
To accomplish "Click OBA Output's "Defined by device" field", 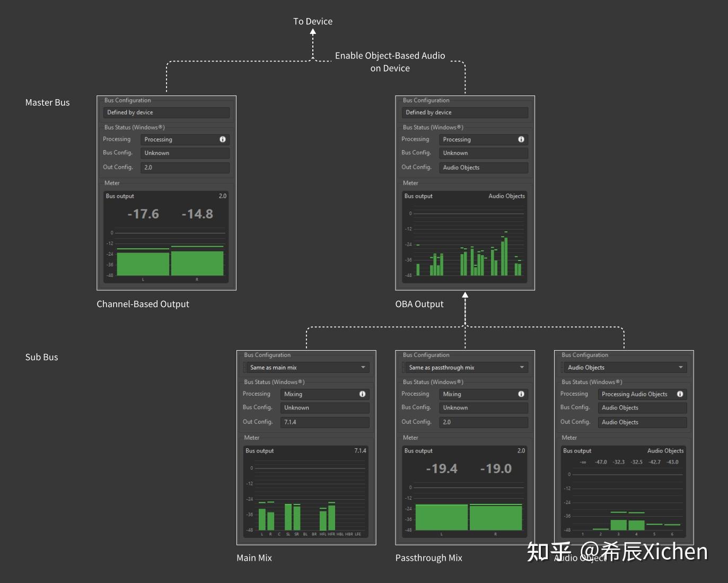I will [464, 112].
